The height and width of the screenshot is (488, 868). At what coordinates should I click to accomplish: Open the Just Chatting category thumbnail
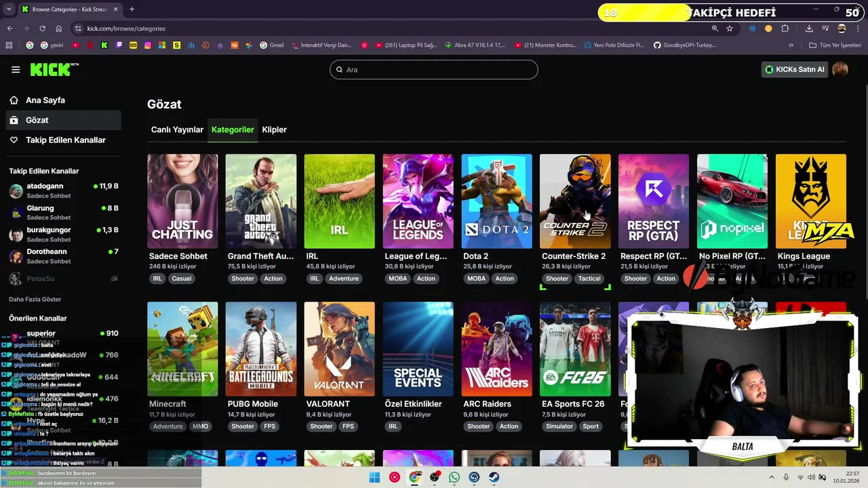(182, 201)
